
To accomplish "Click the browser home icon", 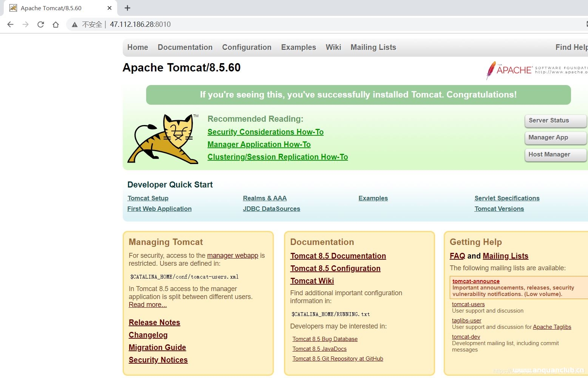I will tap(56, 24).
